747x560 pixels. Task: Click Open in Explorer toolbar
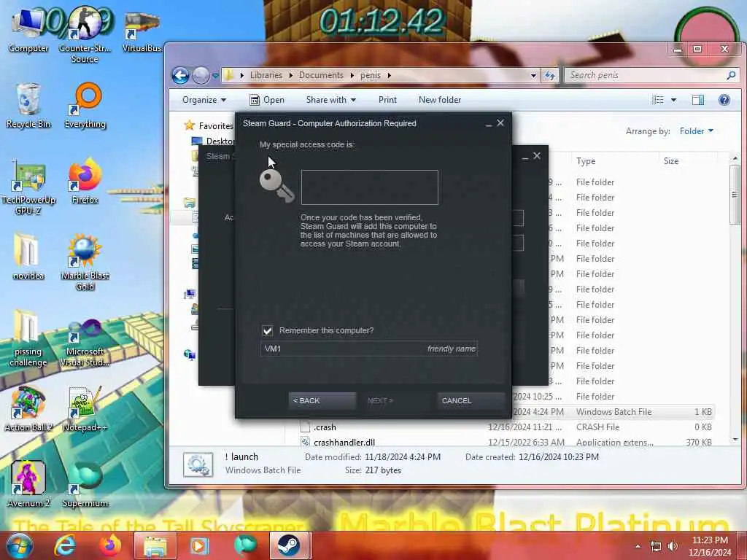[x=267, y=100]
